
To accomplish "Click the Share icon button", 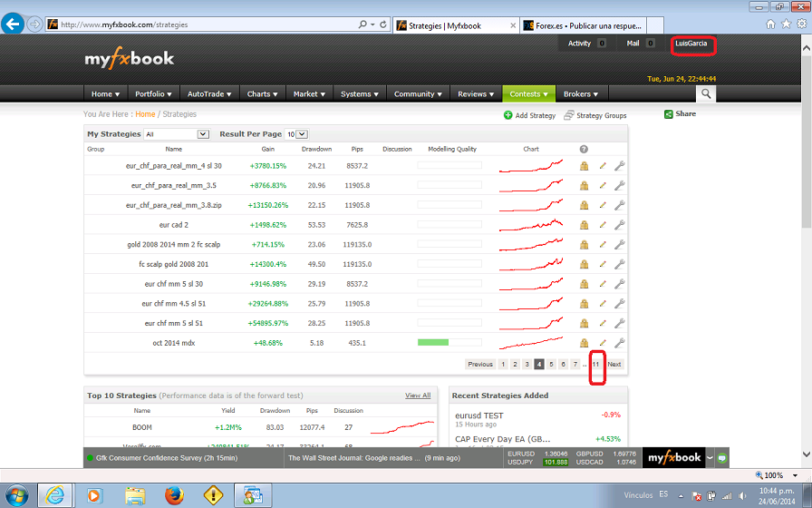I will (x=669, y=114).
